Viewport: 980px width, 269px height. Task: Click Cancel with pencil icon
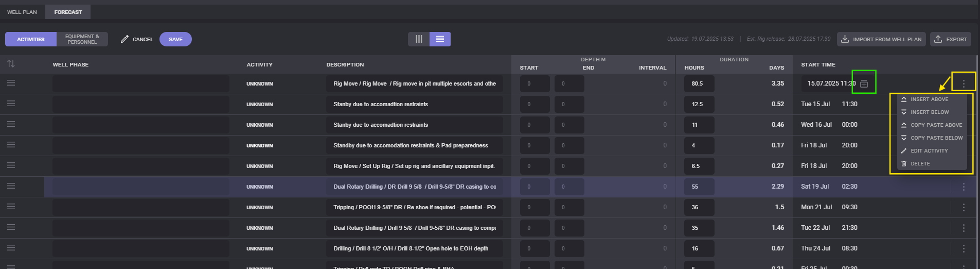tap(137, 39)
